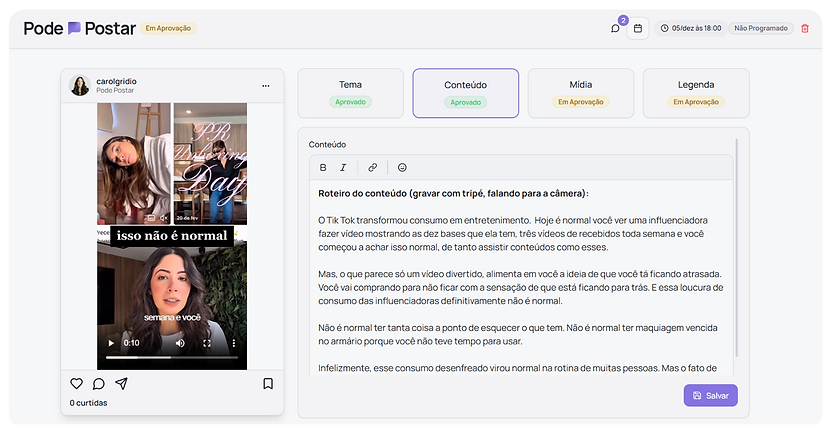
Task: Insert a link with chain icon
Action: (x=373, y=167)
